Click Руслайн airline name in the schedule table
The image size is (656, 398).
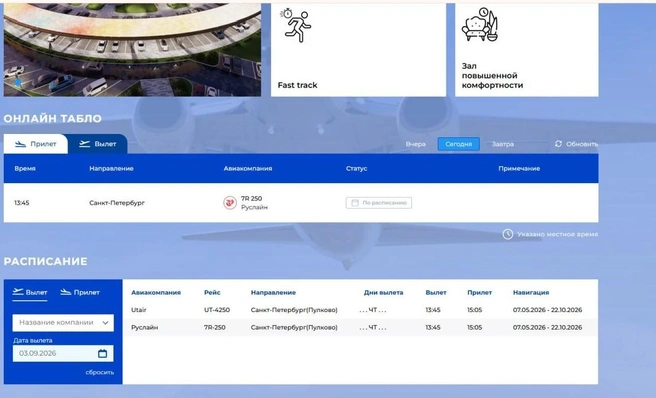tap(145, 328)
